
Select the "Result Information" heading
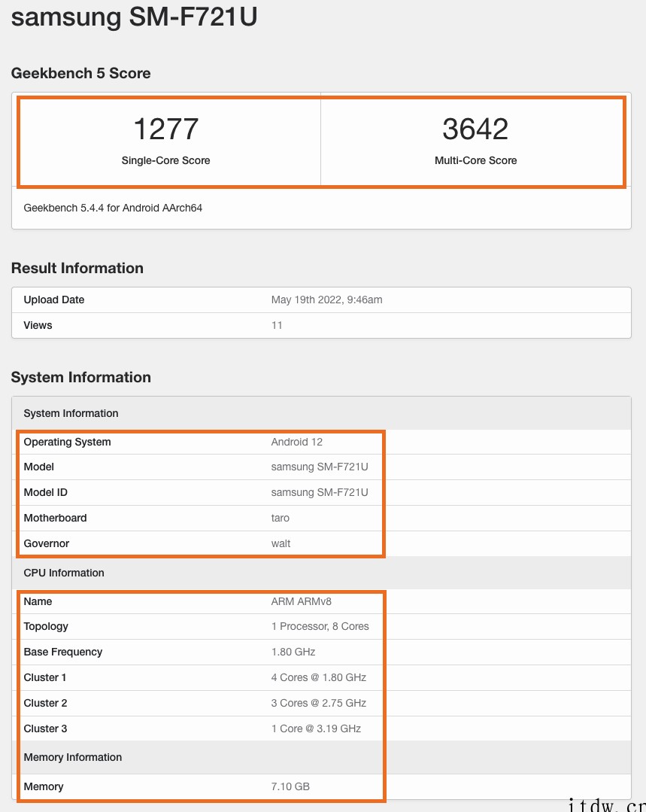tap(77, 268)
